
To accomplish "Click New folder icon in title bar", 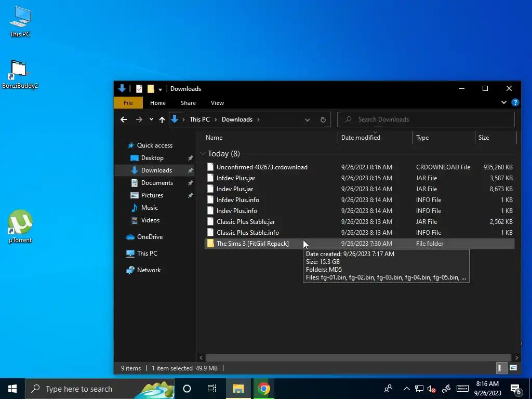I will [x=151, y=89].
